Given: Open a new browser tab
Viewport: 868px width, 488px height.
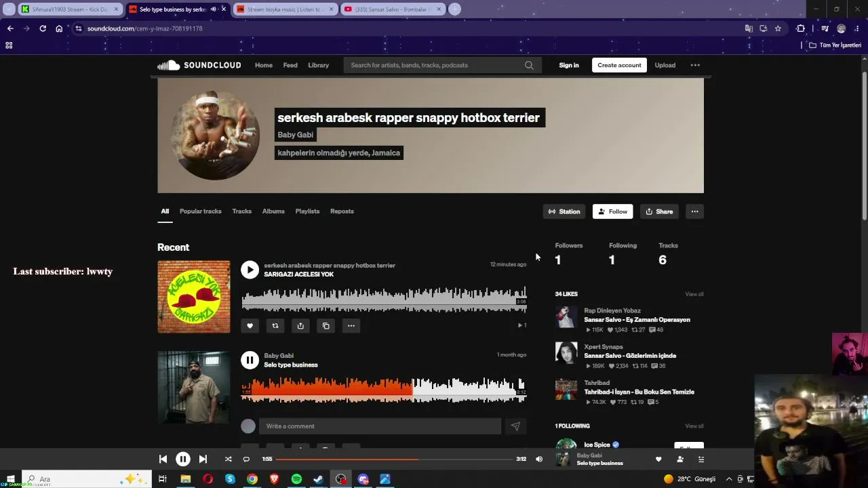Looking at the screenshot, I should coord(455,9).
